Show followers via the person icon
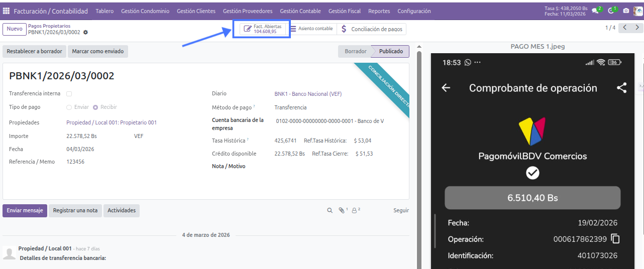The width and height of the screenshot is (644, 269). point(355,211)
